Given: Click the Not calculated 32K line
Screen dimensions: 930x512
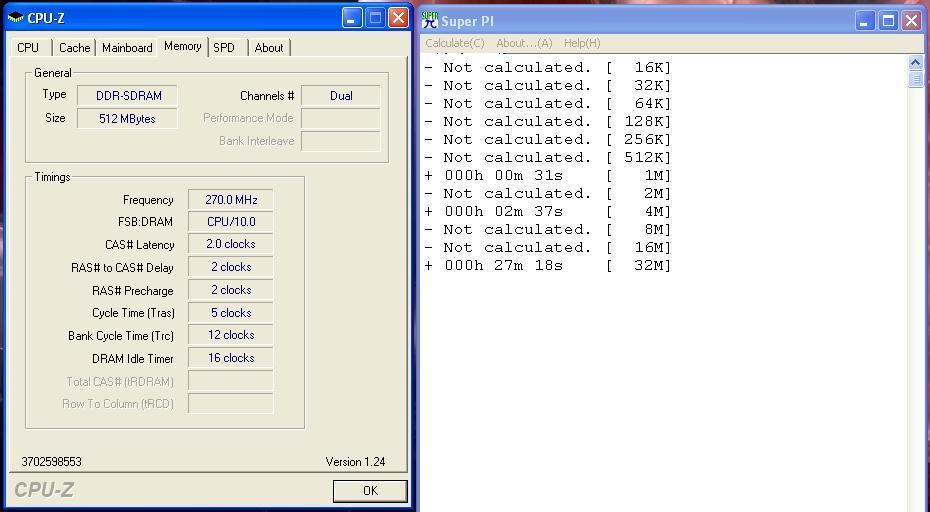Looking at the screenshot, I should (x=547, y=85).
